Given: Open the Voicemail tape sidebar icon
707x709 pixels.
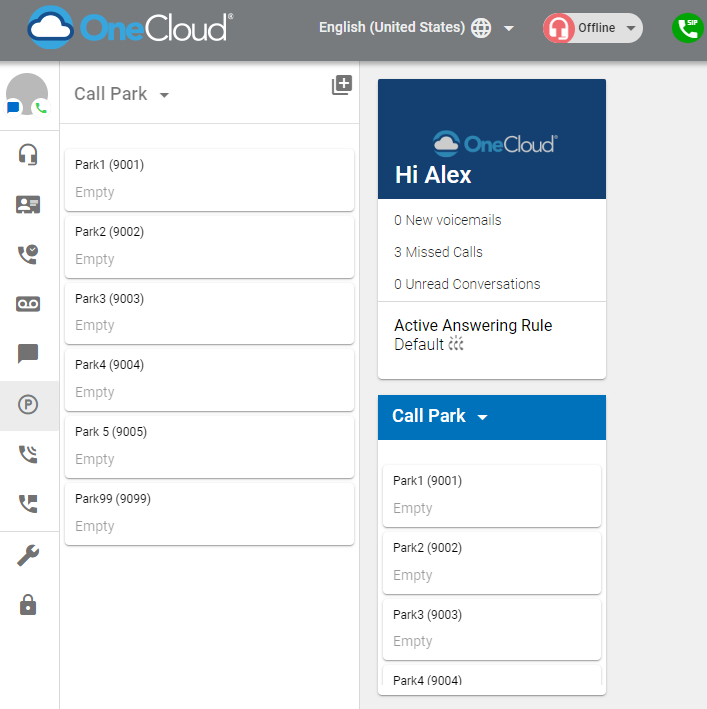Looking at the screenshot, I should click(x=28, y=304).
